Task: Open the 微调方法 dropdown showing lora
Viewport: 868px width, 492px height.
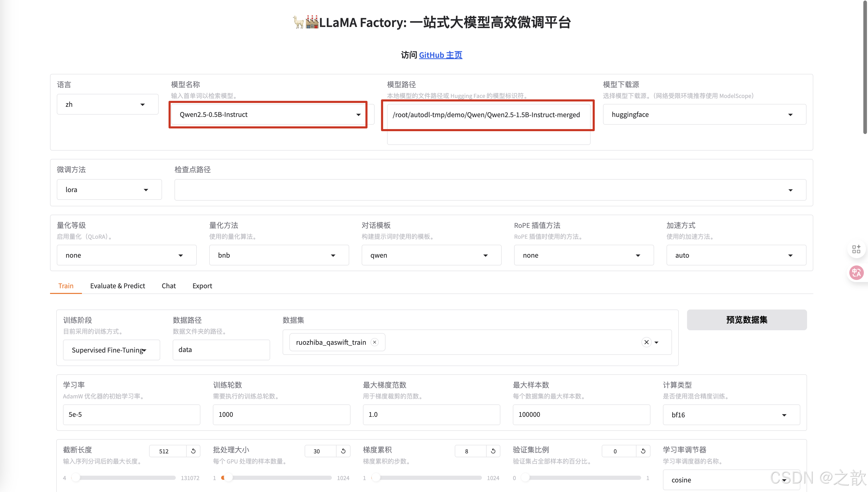Action: click(109, 189)
